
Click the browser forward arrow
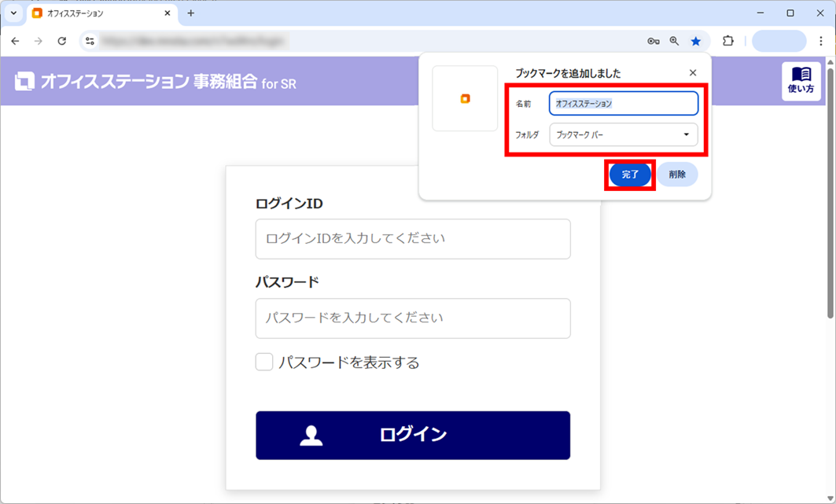[39, 41]
